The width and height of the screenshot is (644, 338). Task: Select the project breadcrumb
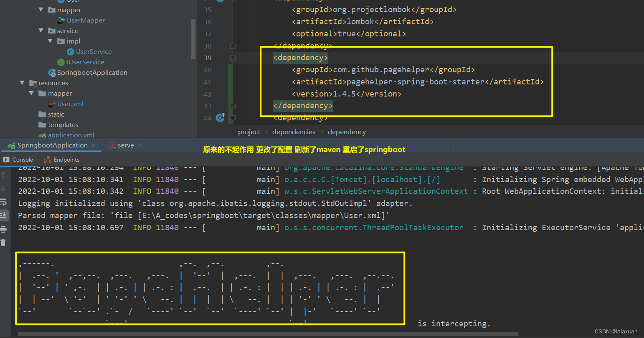click(x=249, y=132)
